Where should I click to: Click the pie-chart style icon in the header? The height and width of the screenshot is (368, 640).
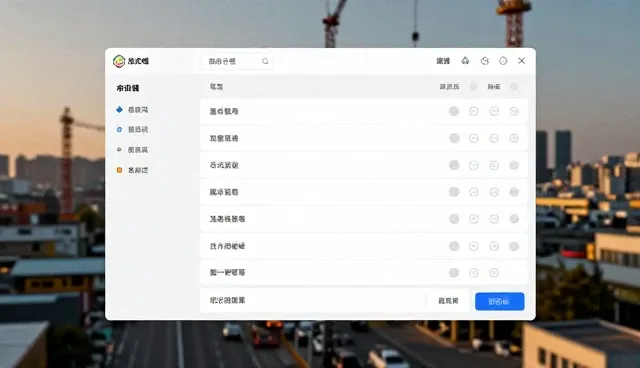tap(484, 61)
